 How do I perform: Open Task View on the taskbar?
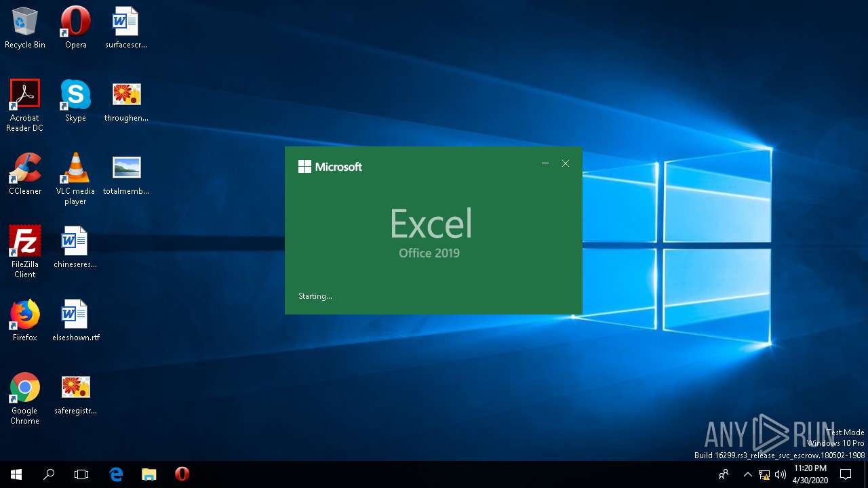(x=81, y=474)
